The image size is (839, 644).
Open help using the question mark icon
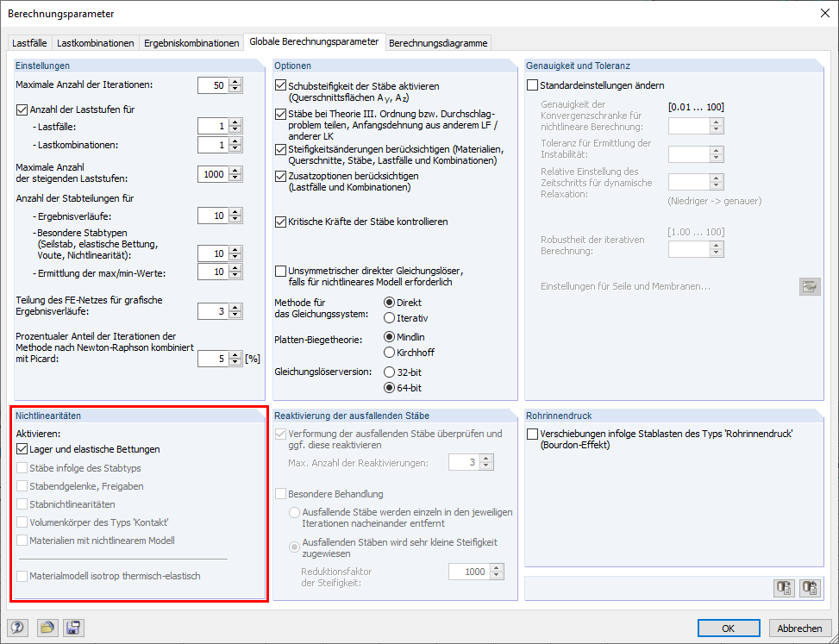pyautogui.click(x=18, y=628)
